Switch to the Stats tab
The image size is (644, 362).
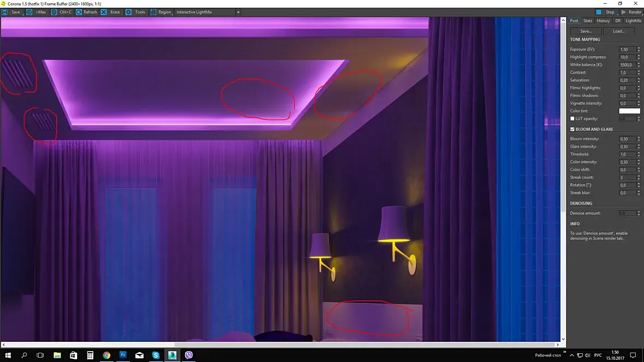click(588, 21)
